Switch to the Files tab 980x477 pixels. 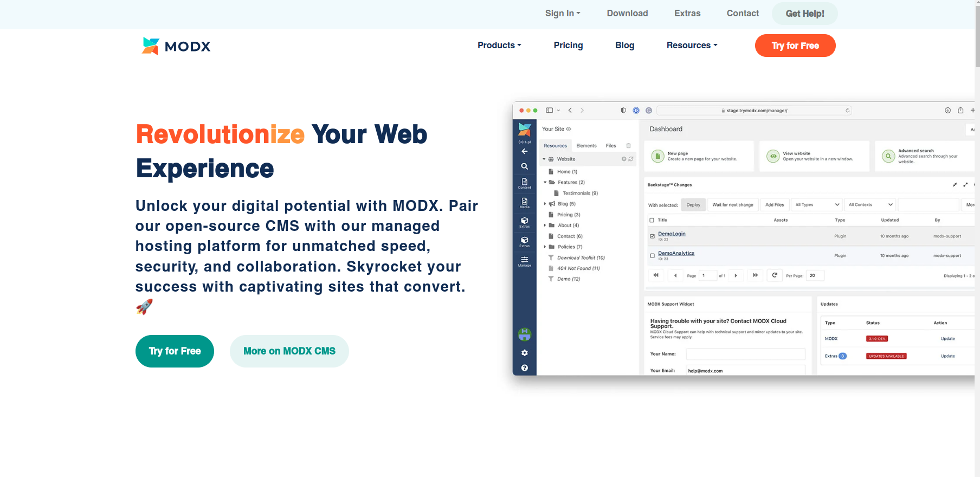[x=611, y=146]
